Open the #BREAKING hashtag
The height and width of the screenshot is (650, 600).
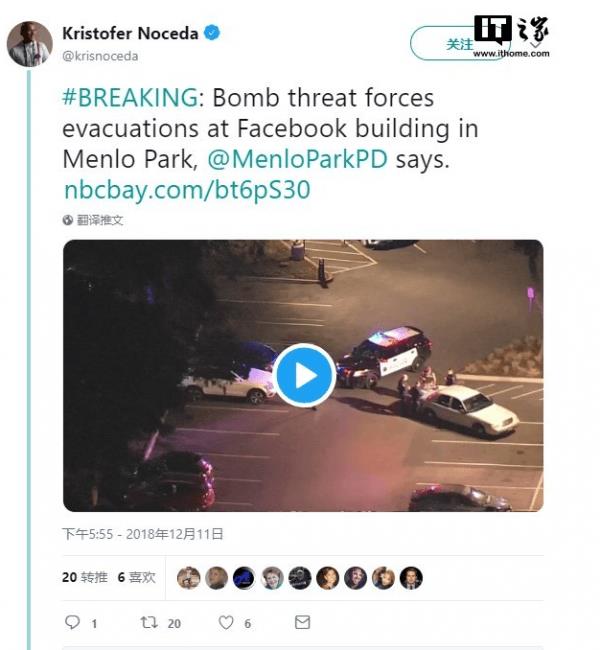[x=130, y=98]
